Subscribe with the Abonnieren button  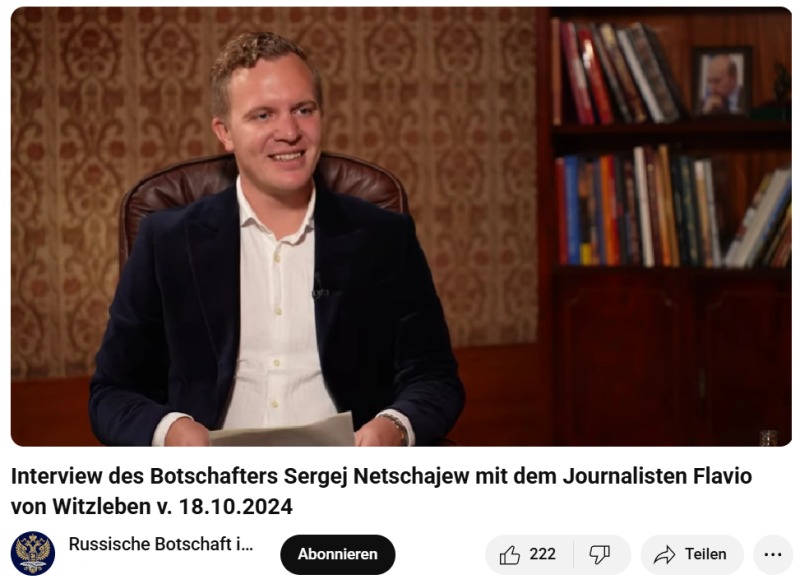[338, 554]
